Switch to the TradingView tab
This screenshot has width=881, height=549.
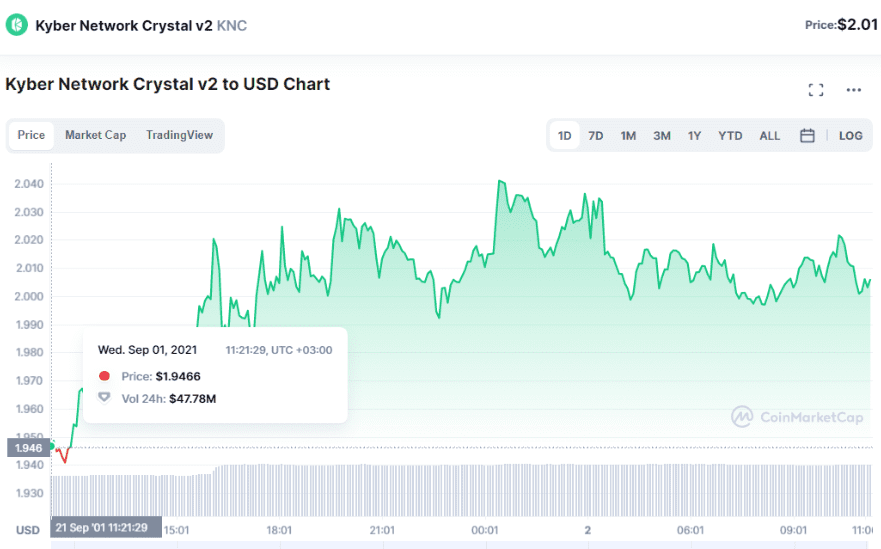pos(179,135)
